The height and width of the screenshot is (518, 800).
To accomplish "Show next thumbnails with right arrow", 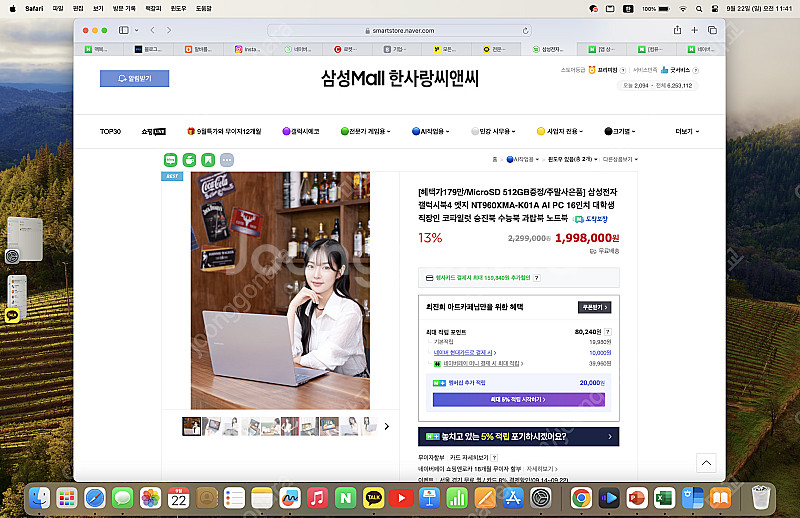I will 387,426.
